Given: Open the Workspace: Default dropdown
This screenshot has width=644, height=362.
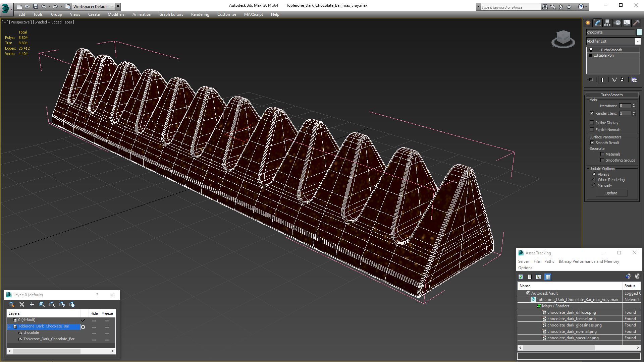Looking at the screenshot, I should pyautogui.click(x=94, y=6).
